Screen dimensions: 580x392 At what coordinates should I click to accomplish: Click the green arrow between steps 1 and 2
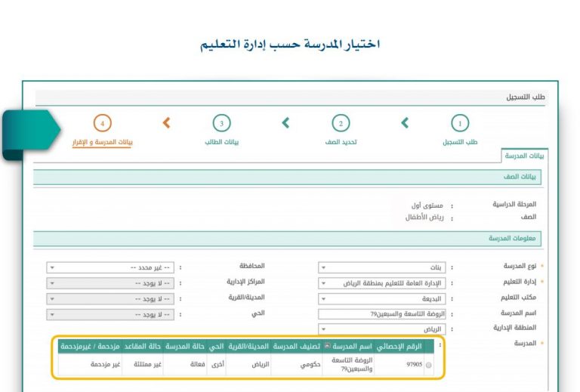point(404,123)
